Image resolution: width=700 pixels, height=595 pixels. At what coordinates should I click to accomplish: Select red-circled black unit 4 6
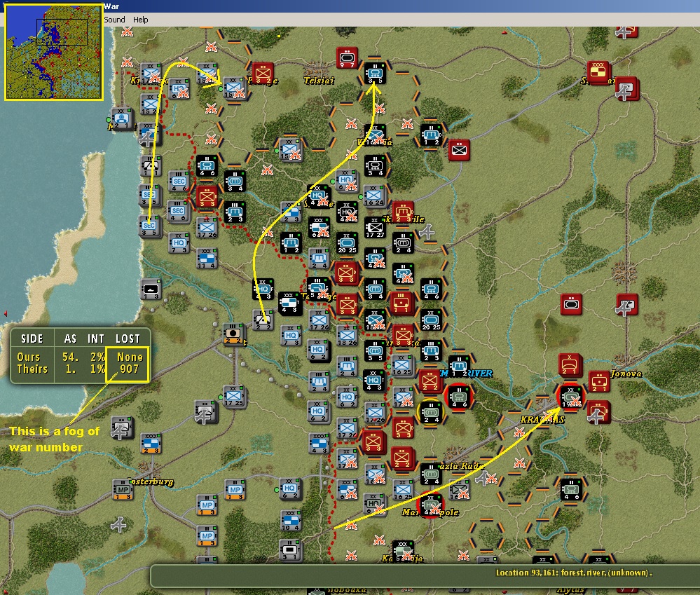(459, 397)
